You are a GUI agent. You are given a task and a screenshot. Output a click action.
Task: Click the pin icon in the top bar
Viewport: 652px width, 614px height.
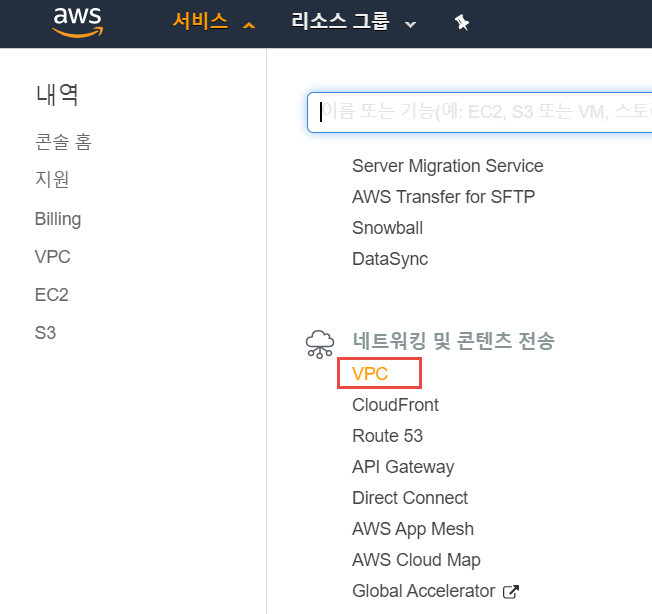pos(462,22)
